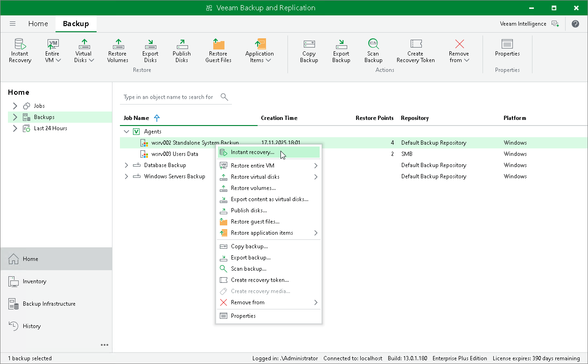
Task: Click the help question mark icon
Action: pos(575,24)
